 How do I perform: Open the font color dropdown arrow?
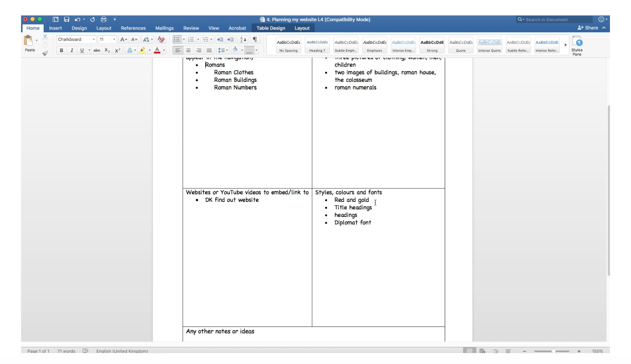click(164, 50)
